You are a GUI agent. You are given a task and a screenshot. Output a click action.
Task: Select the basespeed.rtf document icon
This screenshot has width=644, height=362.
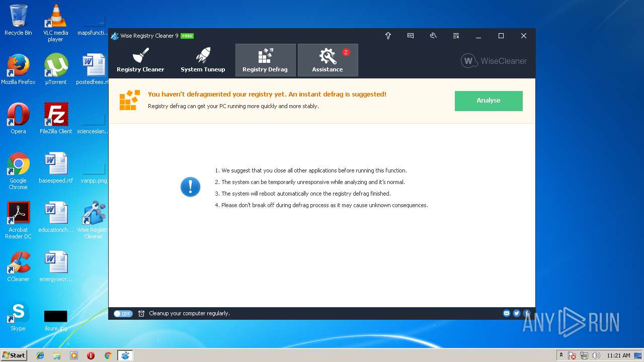click(55, 168)
